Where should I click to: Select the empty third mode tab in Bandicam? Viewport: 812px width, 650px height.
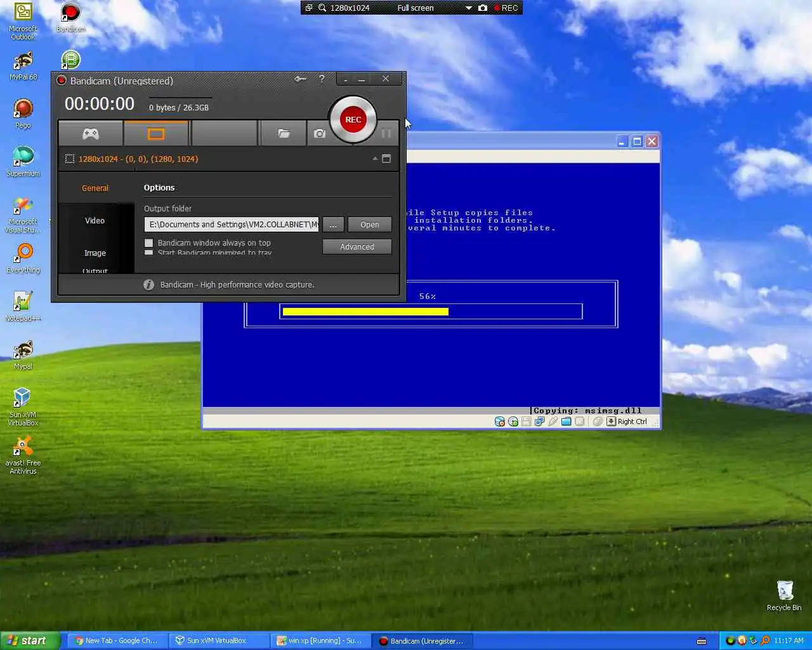click(224, 133)
